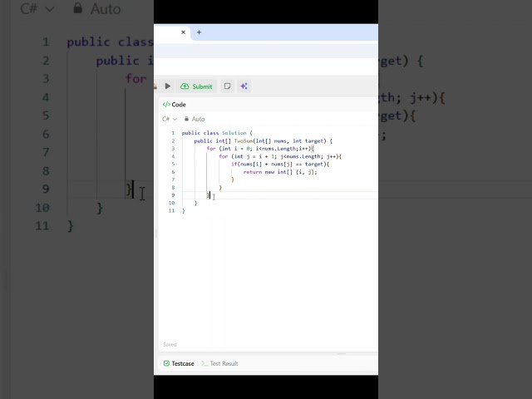Click the inner 'for (int j = i + 1' line
532x399 pixels.
280,156
